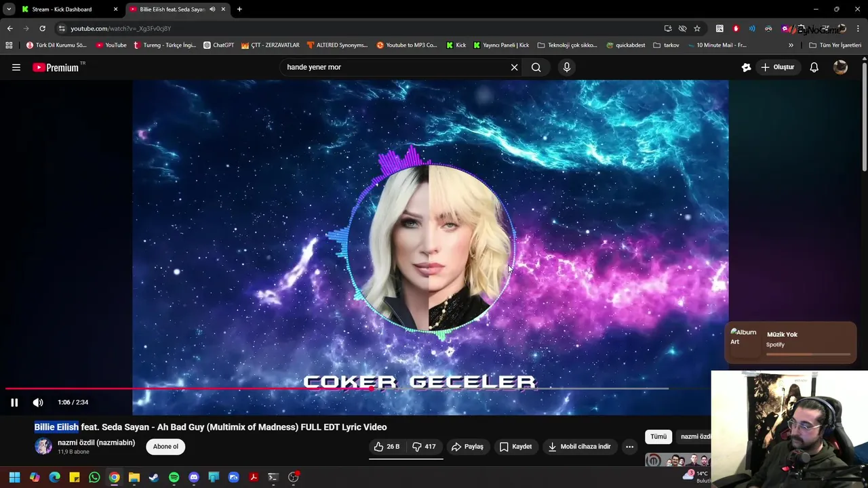The image size is (868, 488).
Task: Click the video title text
Action: click(210, 427)
